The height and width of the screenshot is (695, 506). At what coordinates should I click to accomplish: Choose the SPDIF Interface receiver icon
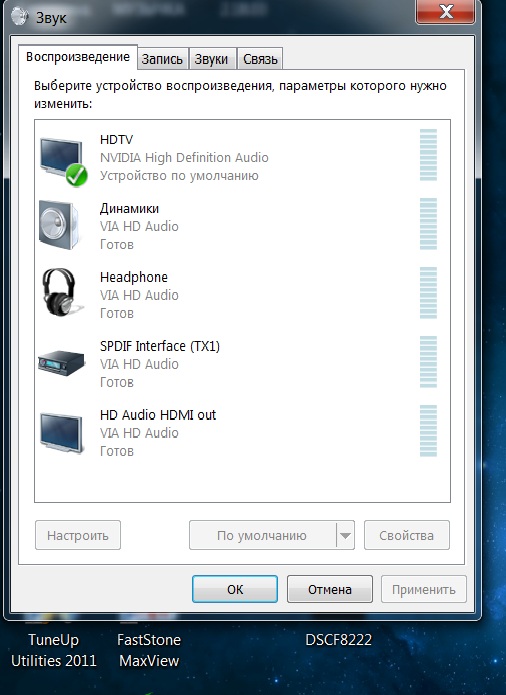pos(61,363)
